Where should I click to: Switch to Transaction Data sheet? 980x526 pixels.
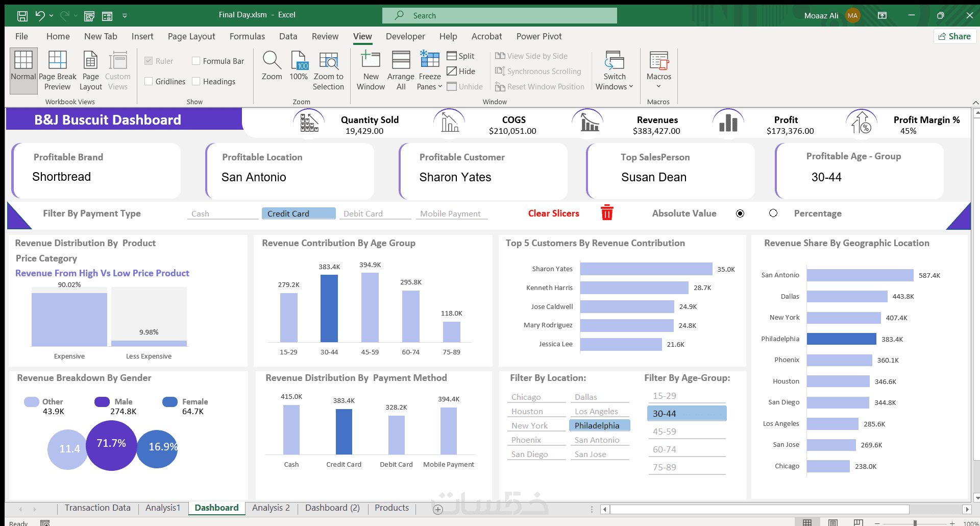pyautogui.click(x=97, y=508)
